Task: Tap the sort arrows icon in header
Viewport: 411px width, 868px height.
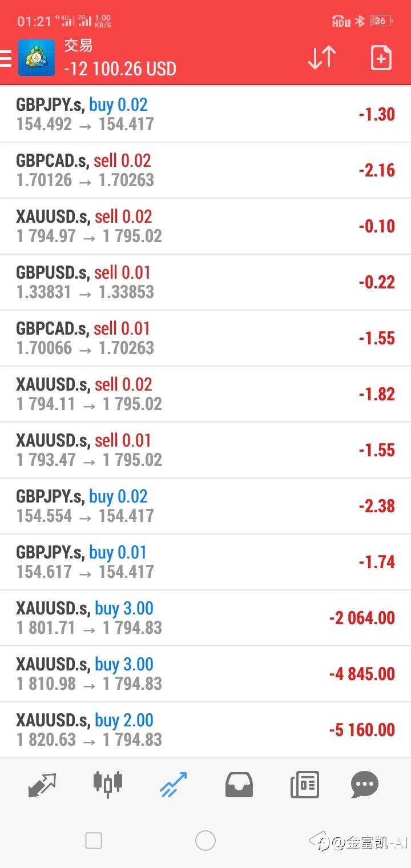Action: [322, 58]
